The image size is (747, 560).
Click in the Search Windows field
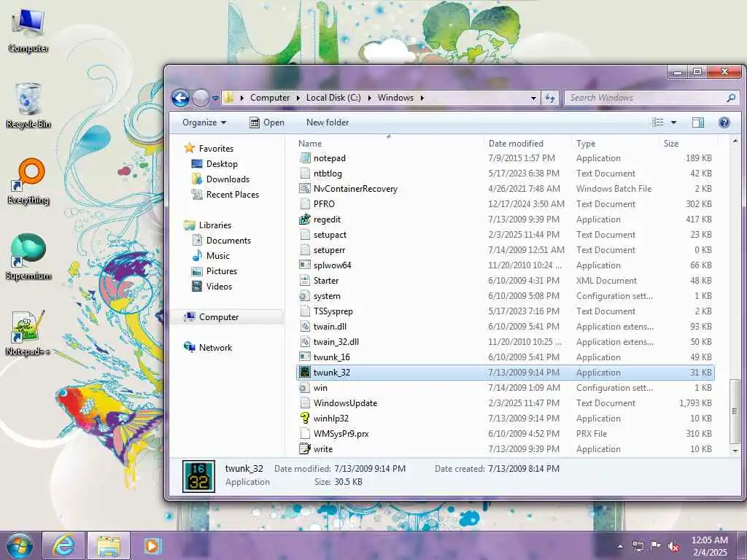tap(646, 98)
